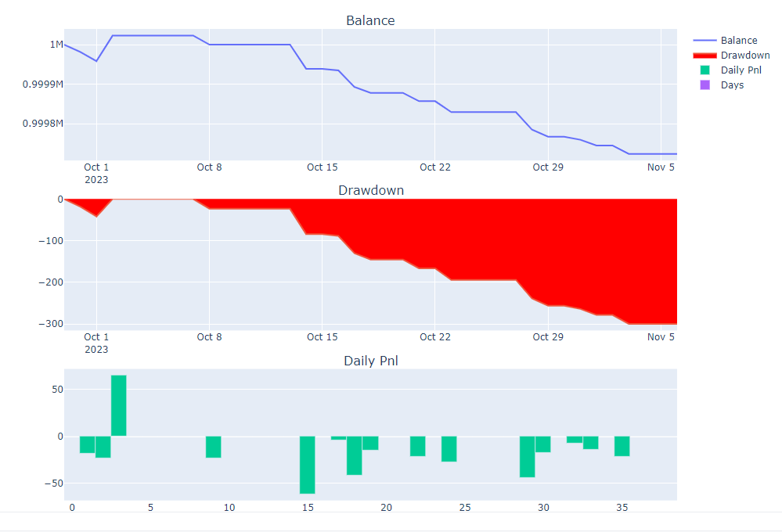Pick the Daily Pnl bar at day 9
The image size is (782, 532).
(x=214, y=447)
